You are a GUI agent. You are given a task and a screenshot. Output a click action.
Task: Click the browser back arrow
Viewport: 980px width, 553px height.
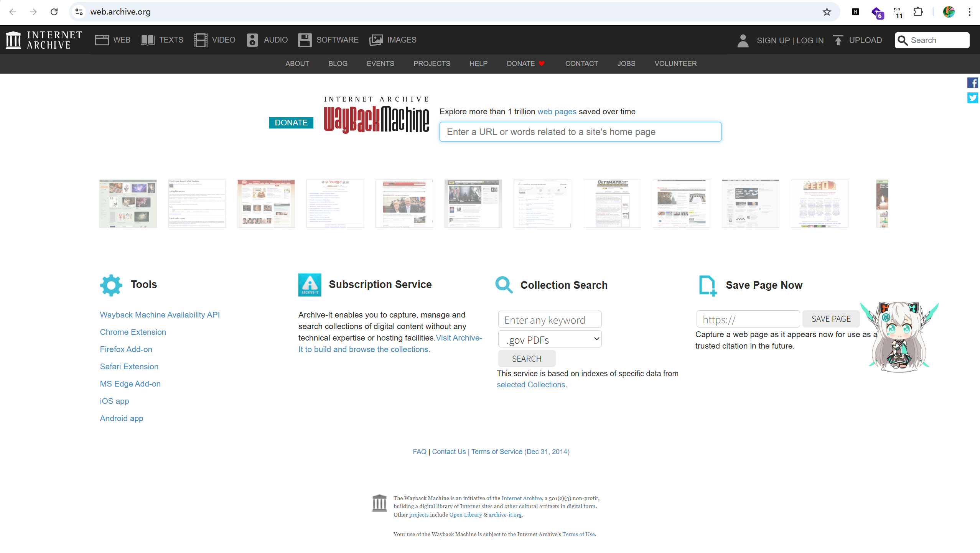(13, 12)
